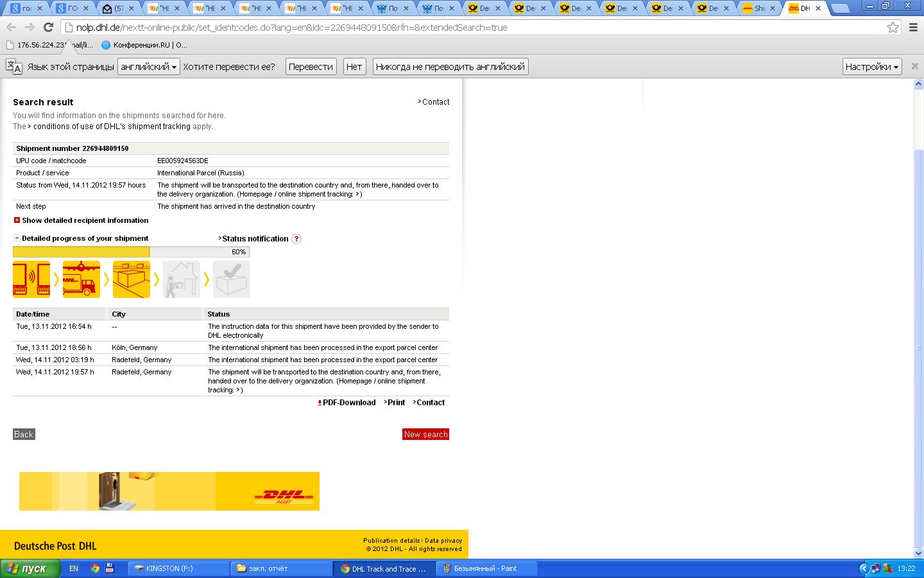Click the 60% shipment progress bar

coord(131,252)
